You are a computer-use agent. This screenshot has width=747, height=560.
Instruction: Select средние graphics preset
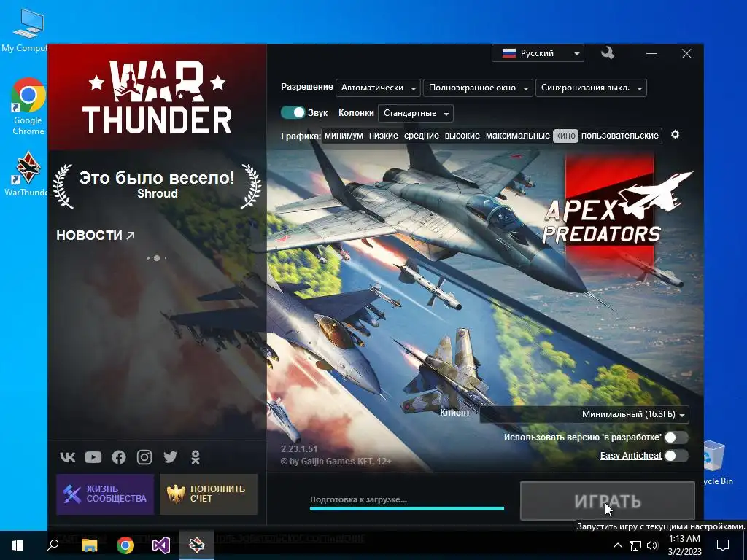(422, 136)
